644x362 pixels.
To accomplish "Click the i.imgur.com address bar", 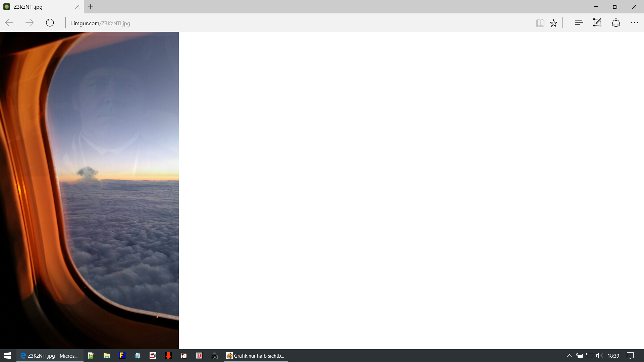I will pos(101,23).
